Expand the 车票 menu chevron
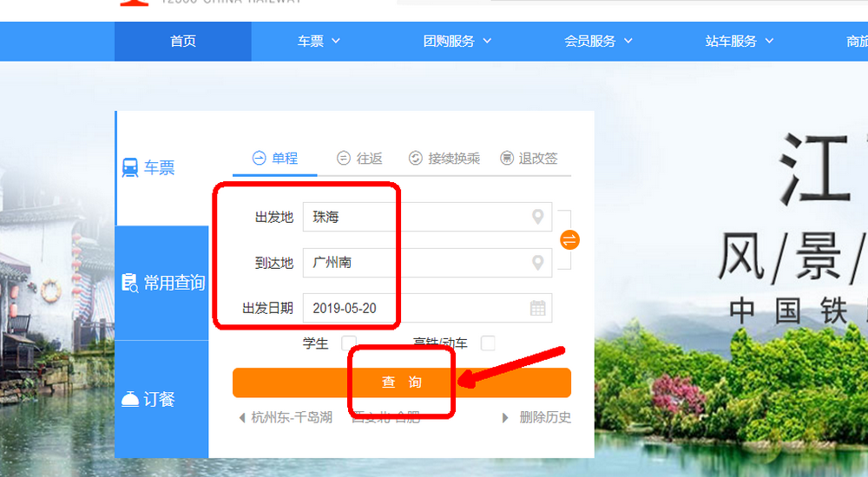 335,41
